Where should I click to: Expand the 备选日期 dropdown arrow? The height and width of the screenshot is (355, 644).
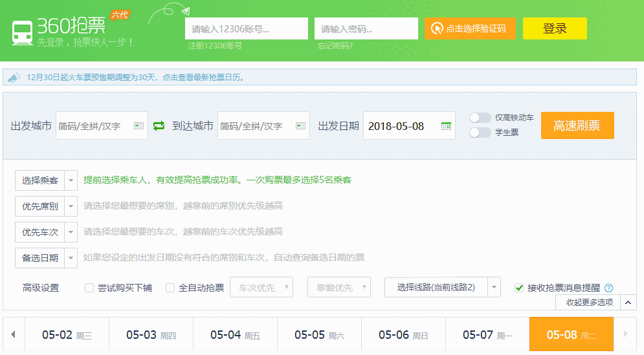click(x=71, y=258)
